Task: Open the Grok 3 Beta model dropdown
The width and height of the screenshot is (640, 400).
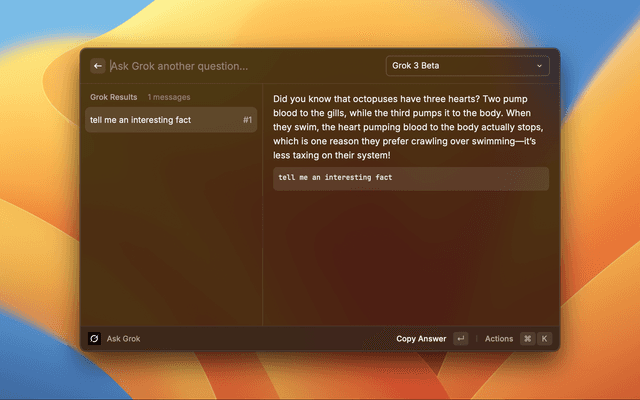Action: (467, 66)
